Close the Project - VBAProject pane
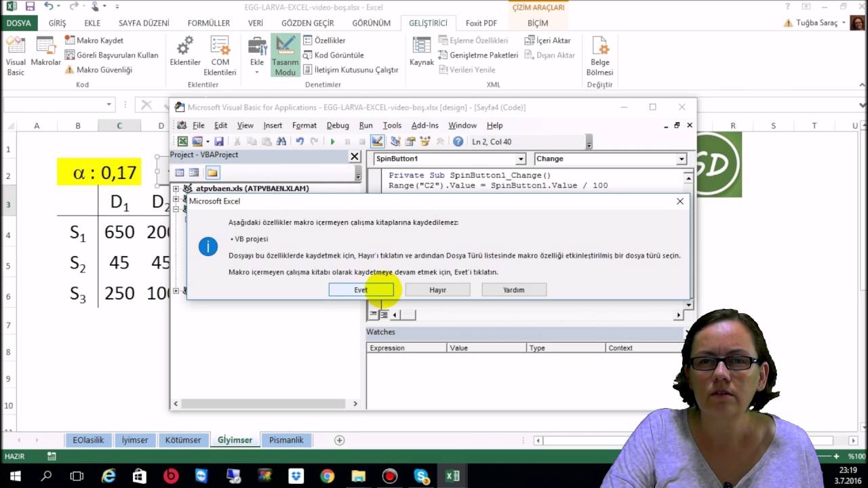868x488 pixels. 354,156
